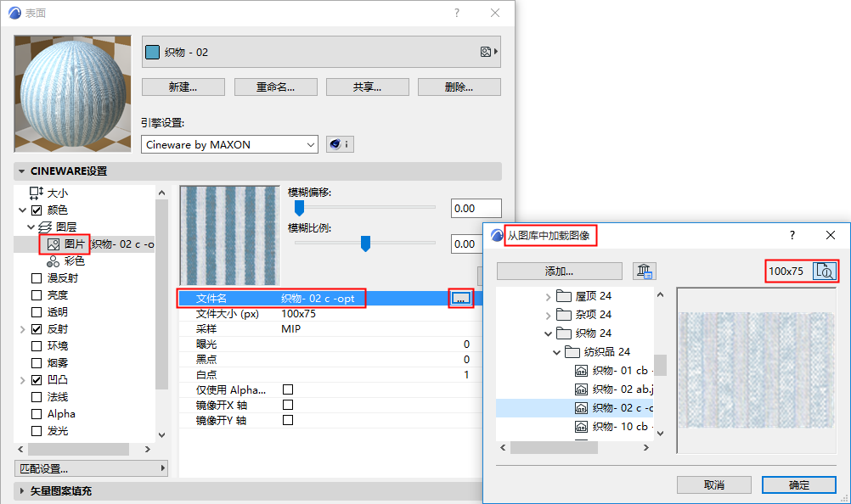851x504 pixels.
Task: Click the 纺织品 24 folder
Action: [598, 352]
